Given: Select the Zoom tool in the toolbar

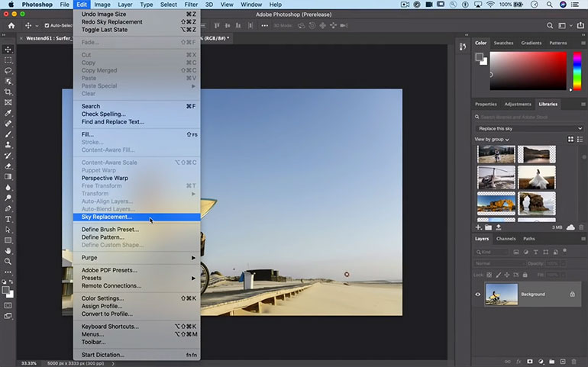Looking at the screenshot, I should [8, 260].
